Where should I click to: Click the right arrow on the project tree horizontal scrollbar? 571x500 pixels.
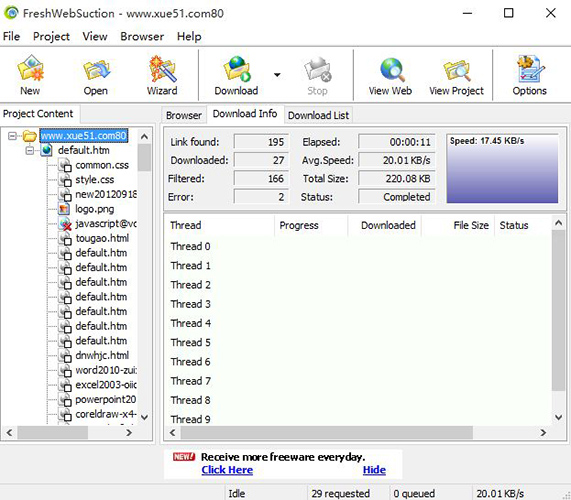pyautogui.click(x=129, y=433)
